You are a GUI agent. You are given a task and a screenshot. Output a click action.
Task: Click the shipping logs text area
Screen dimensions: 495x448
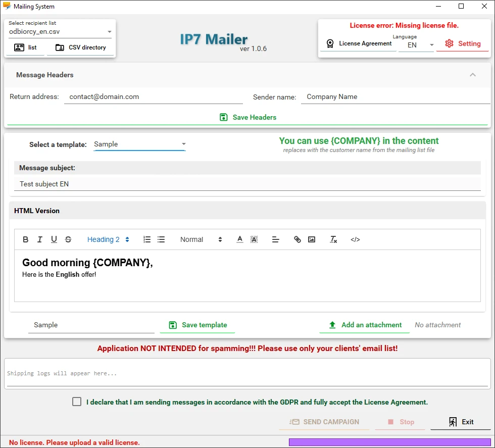247,373
